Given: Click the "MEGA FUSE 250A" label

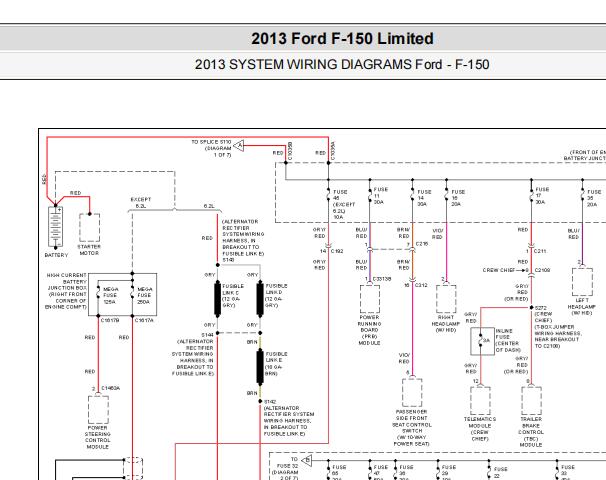Looking at the screenshot, I should coord(144,295).
